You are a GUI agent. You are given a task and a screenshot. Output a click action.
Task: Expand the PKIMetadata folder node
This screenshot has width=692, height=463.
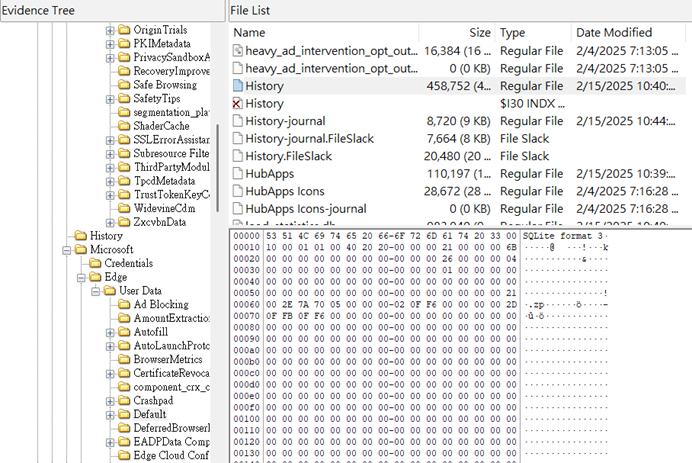pyautogui.click(x=110, y=44)
